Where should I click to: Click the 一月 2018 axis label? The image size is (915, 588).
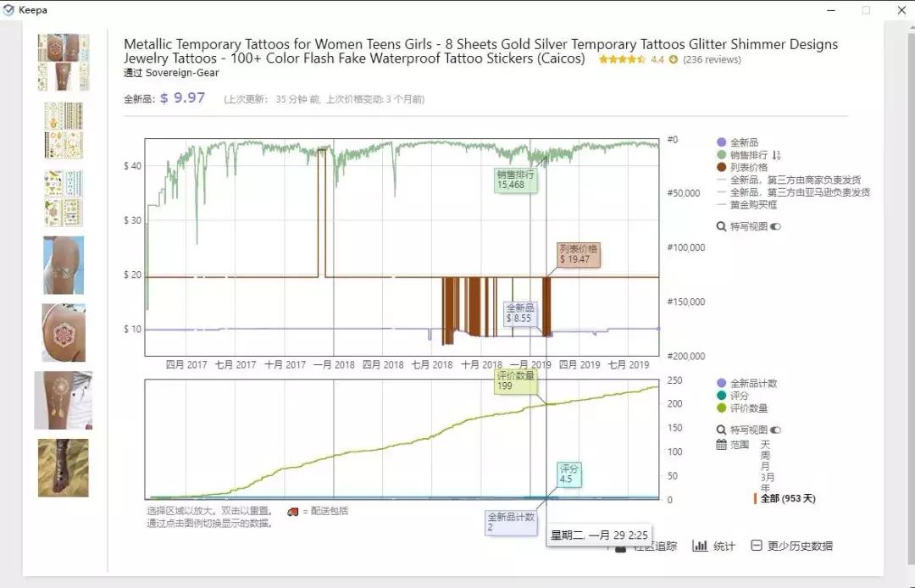(334, 365)
